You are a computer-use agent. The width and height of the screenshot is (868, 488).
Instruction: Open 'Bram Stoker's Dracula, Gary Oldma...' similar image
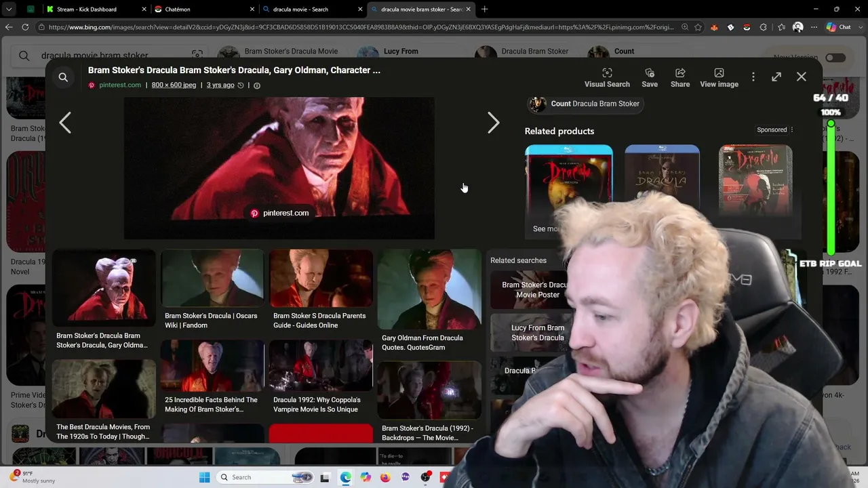(x=104, y=300)
